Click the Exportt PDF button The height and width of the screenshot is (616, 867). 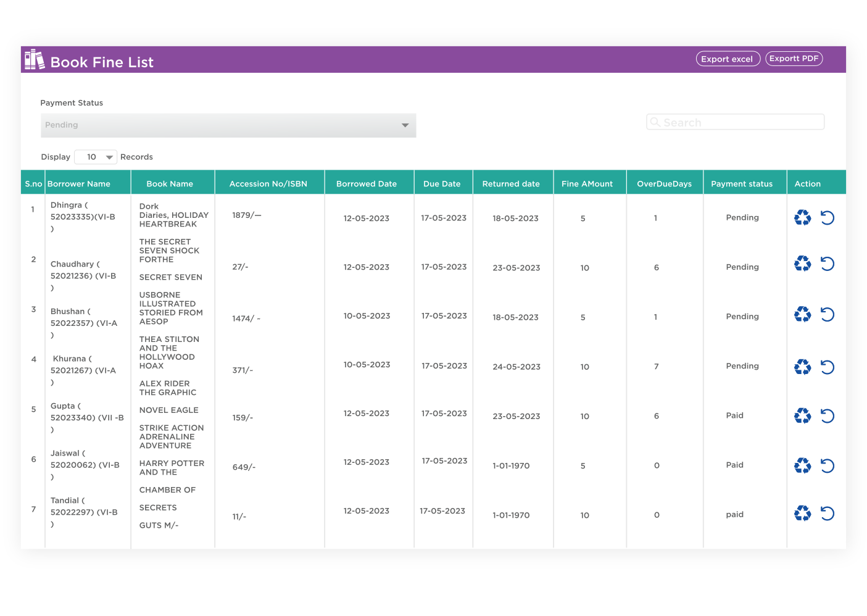[x=794, y=59]
